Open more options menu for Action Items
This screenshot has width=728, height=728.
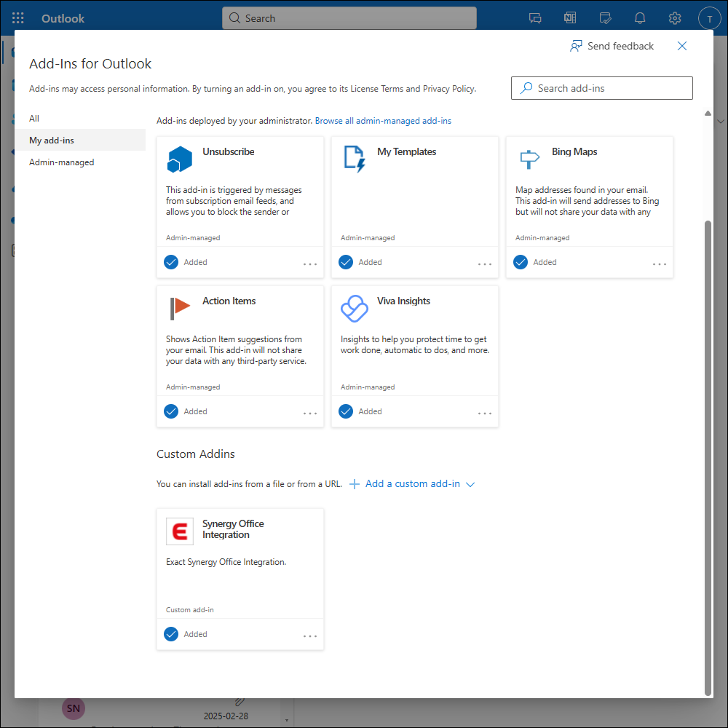pyautogui.click(x=310, y=413)
